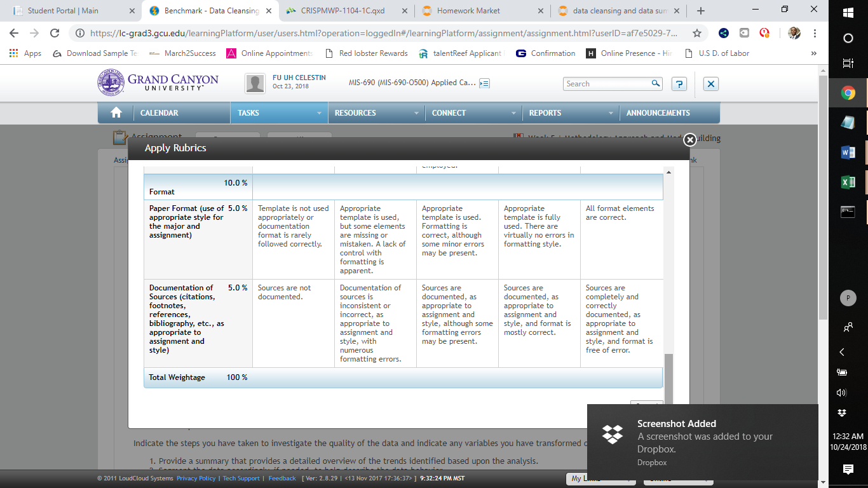Click the Search input field
This screenshot has width=868, height=488.
(x=607, y=83)
